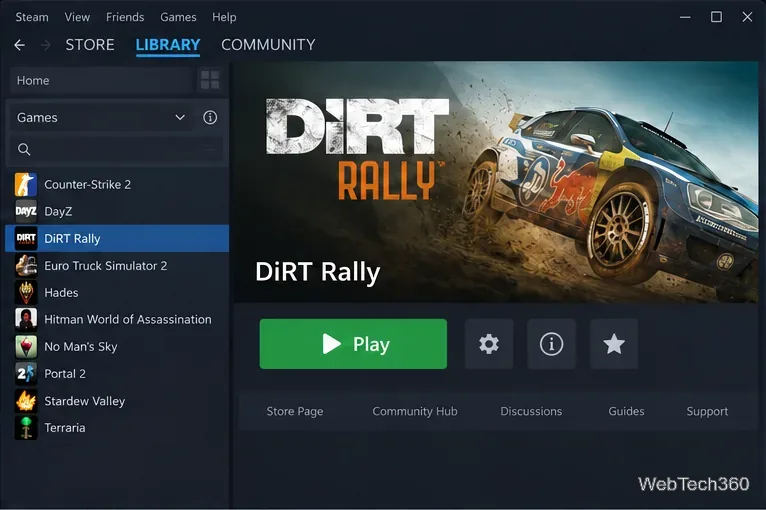Go forward with the right arrow
766x510 pixels.
tap(45, 45)
